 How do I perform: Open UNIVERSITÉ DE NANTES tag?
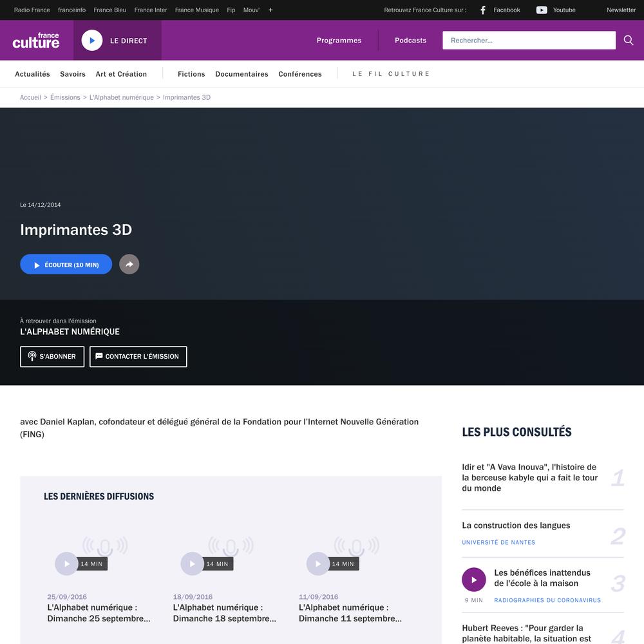(498, 542)
